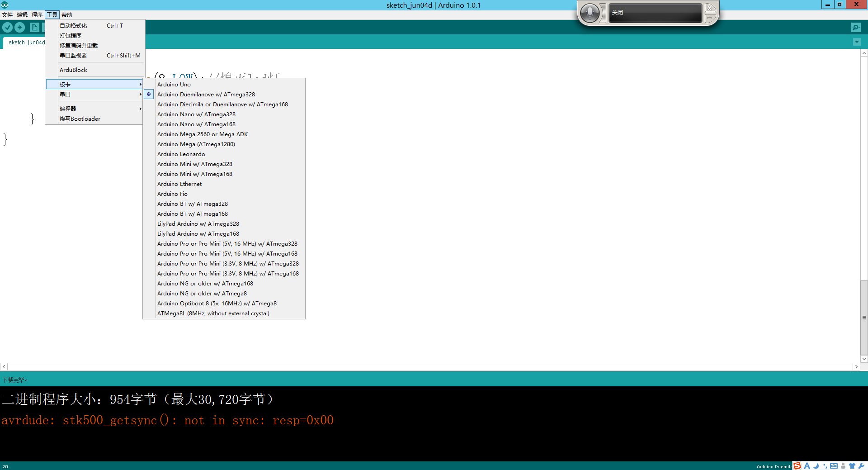Image resolution: width=868 pixels, height=470 pixels.
Task: Select ATMega8L without external crystal
Action: [224, 313]
